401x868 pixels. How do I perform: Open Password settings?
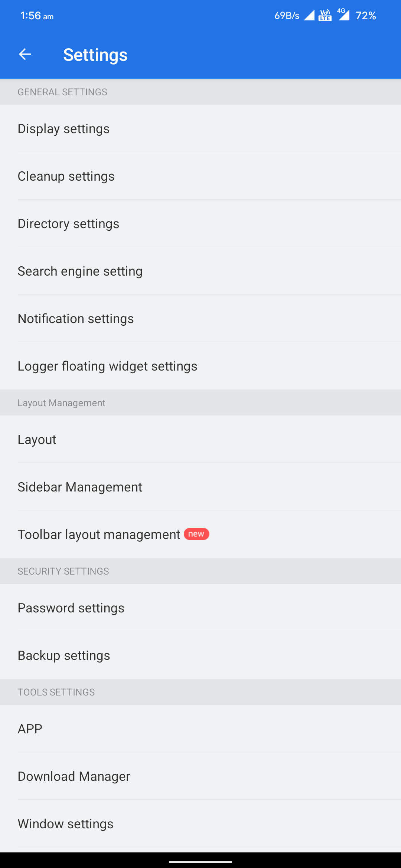(200, 608)
